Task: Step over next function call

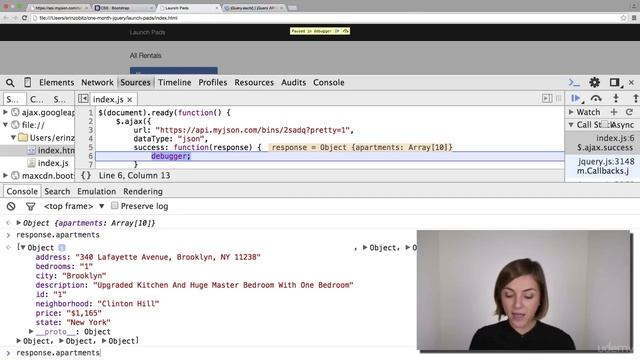Action: coord(596,98)
